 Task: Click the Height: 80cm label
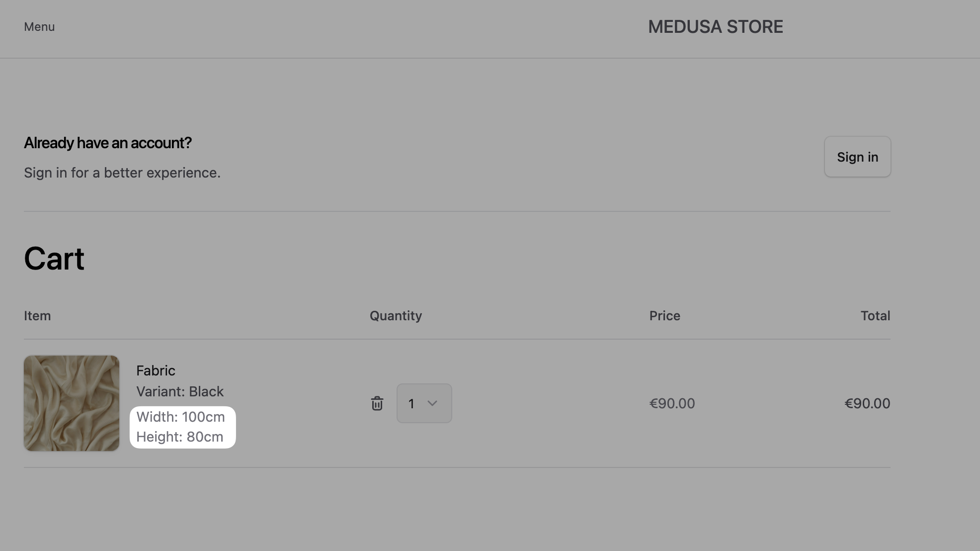coord(180,437)
